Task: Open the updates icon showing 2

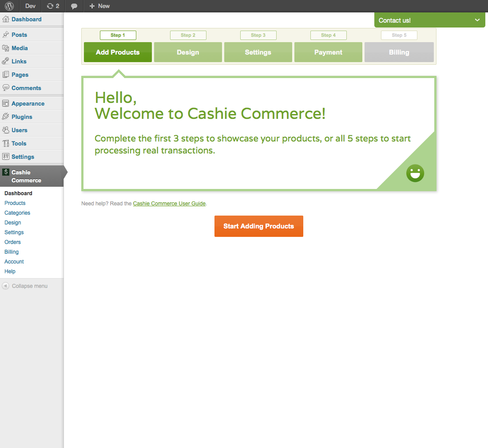Action: point(53,6)
